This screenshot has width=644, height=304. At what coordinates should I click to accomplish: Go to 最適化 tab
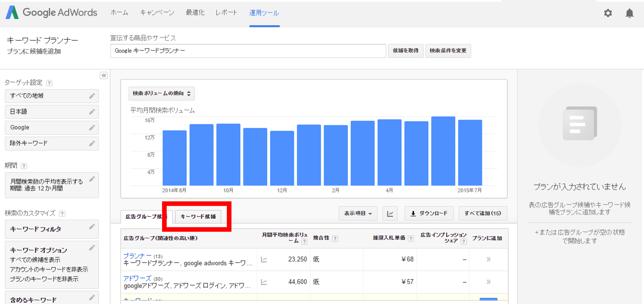coord(195,13)
